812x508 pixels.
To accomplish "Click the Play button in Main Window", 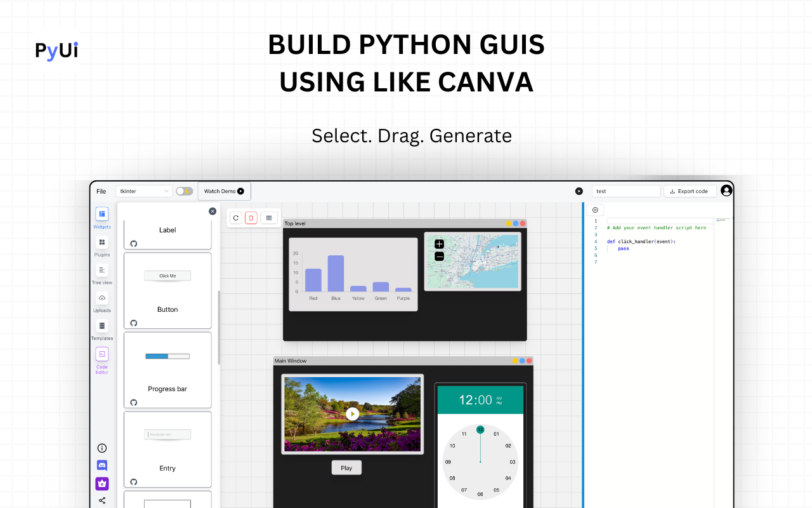I will click(x=346, y=468).
